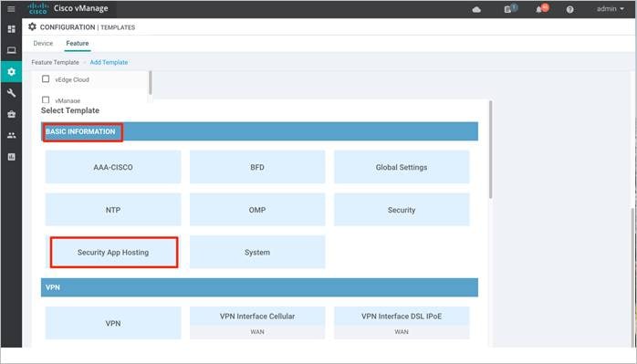Click the template panel scrollbar

490,149
